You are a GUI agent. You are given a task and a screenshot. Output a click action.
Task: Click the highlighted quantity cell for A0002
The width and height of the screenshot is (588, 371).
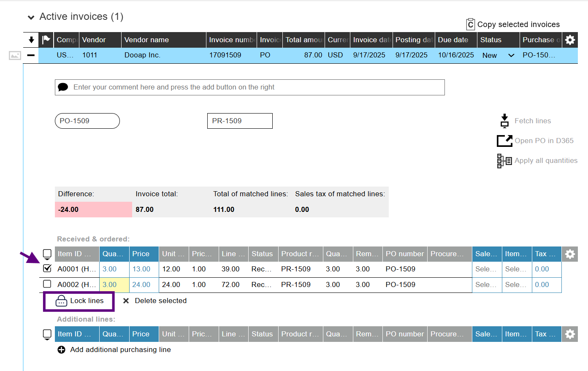pyautogui.click(x=114, y=285)
